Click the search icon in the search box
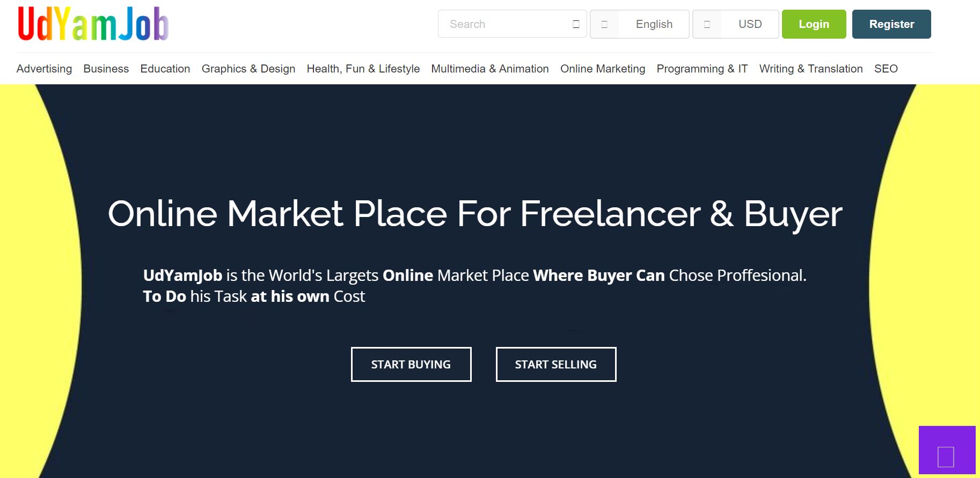The height and width of the screenshot is (478, 980). (x=576, y=24)
